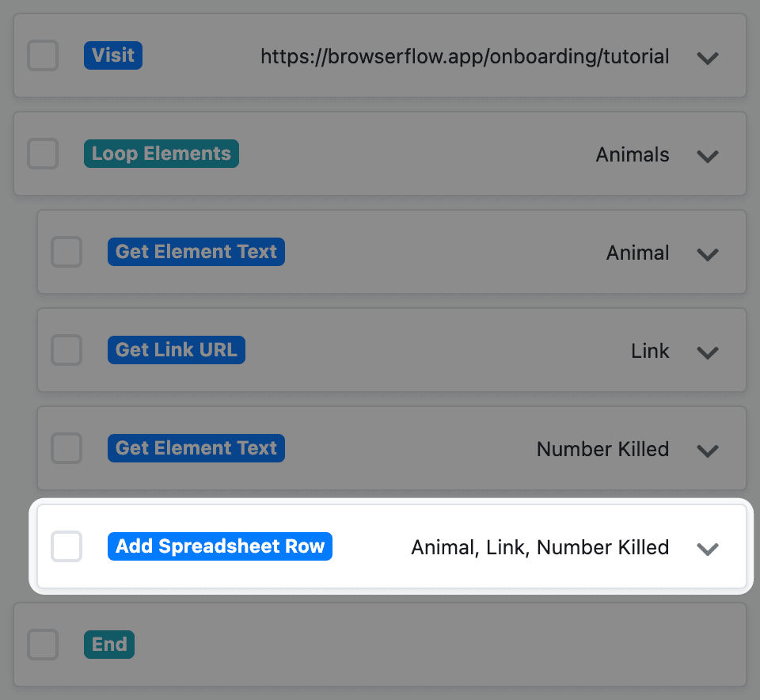Expand the Loop Elements step
This screenshot has width=760, height=700.
(x=707, y=156)
